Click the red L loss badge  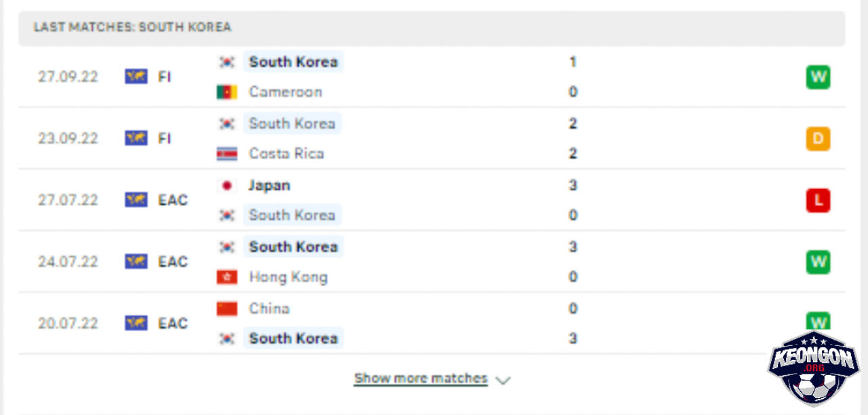[818, 200]
